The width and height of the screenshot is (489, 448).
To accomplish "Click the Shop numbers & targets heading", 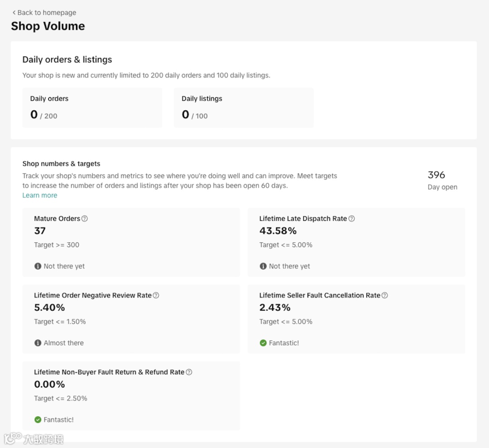I will coord(62,164).
